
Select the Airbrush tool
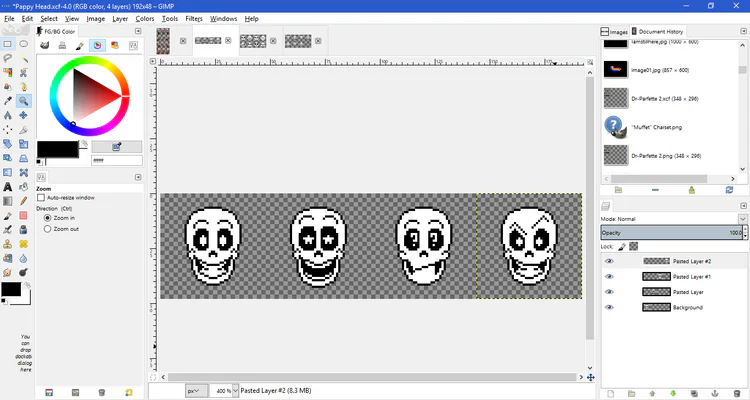pos(8,230)
